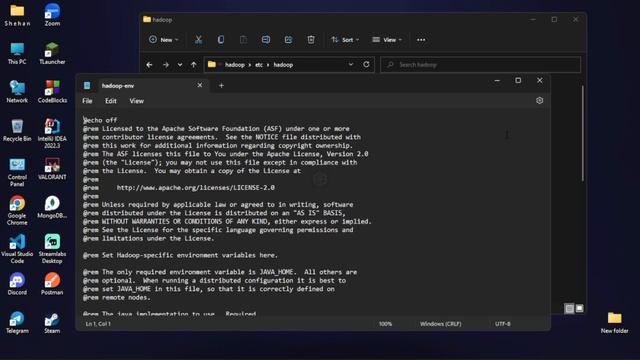This screenshot has height=360, width=640.
Task: Open Notepad settings gear
Action: (540, 100)
